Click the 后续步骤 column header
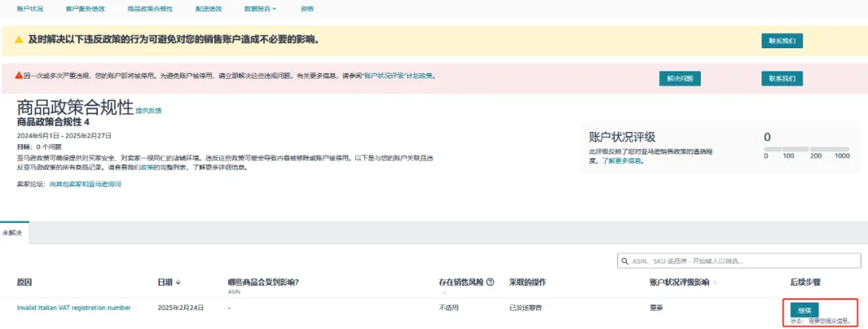Image resolution: width=868 pixels, height=329 pixels. [805, 282]
